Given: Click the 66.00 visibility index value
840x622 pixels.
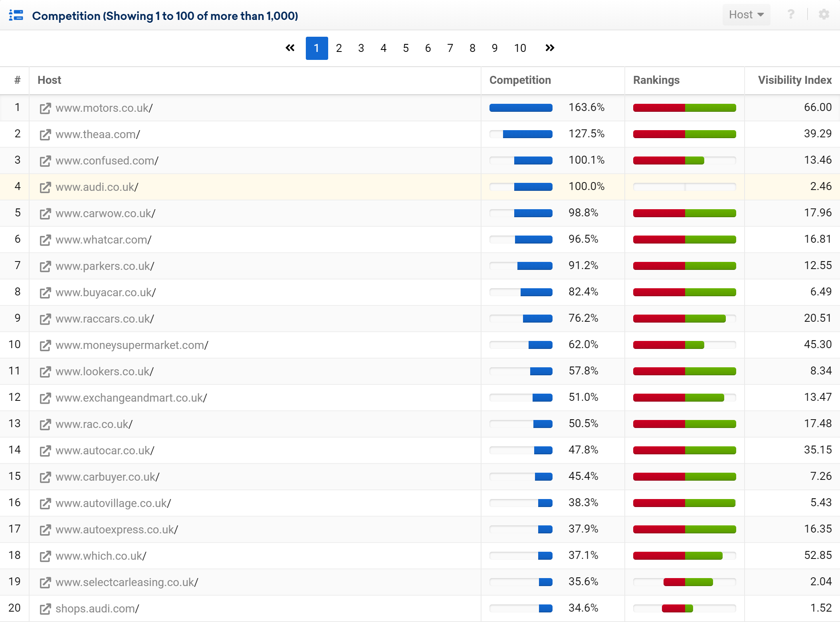Looking at the screenshot, I should tap(818, 107).
